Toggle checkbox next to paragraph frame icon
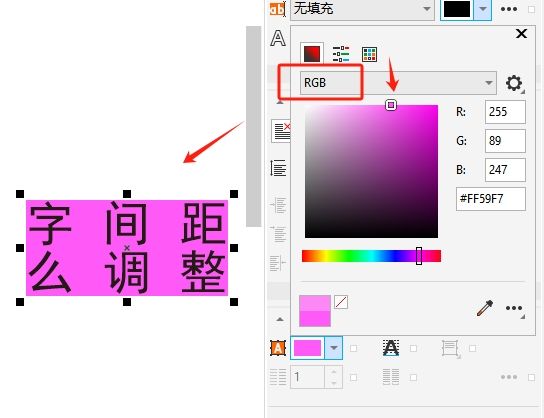This screenshot has width=544, height=418. 472,348
